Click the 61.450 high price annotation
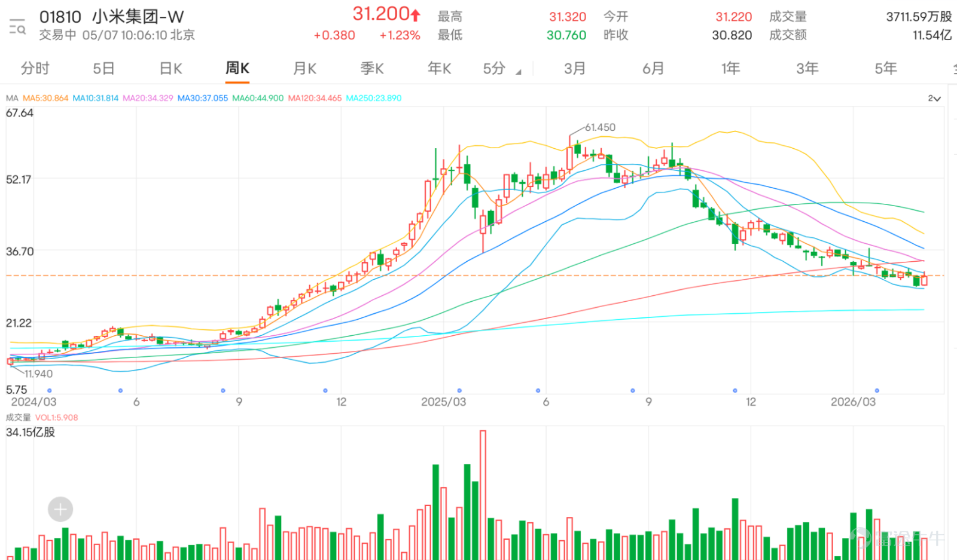The image size is (957, 560). click(x=600, y=127)
